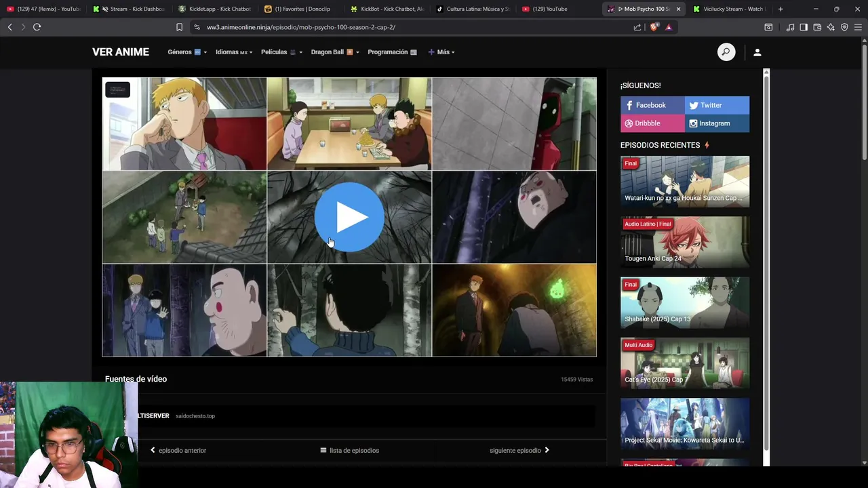
Task: Open the Facebook follow button
Action: (x=652, y=105)
